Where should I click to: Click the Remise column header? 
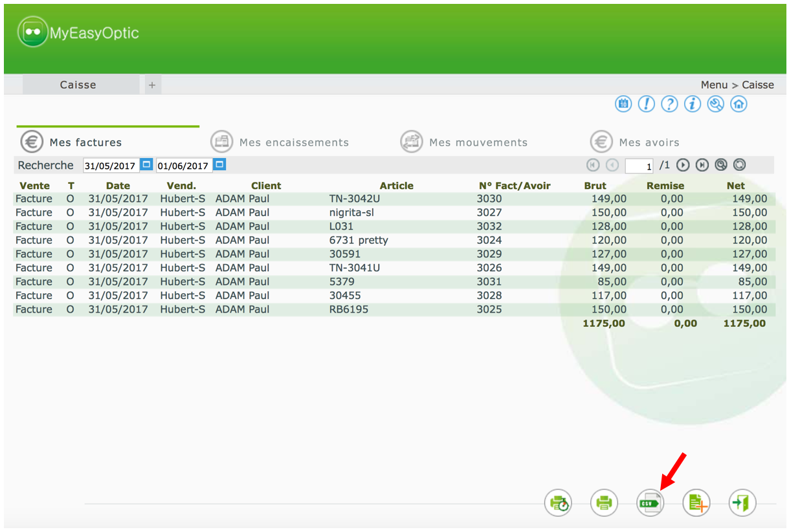[x=665, y=186]
